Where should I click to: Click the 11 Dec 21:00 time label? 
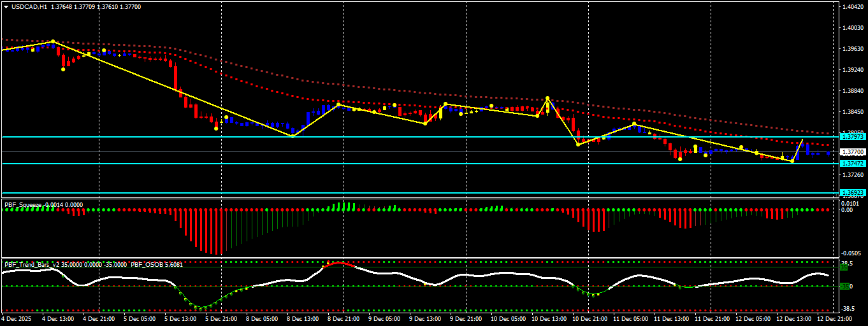[712, 318]
